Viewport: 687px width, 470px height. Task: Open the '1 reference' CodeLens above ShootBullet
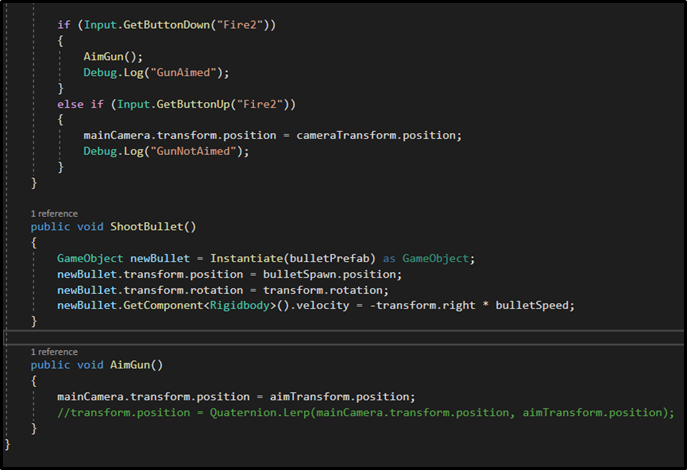pyautogui.click(x=54, y=214)
